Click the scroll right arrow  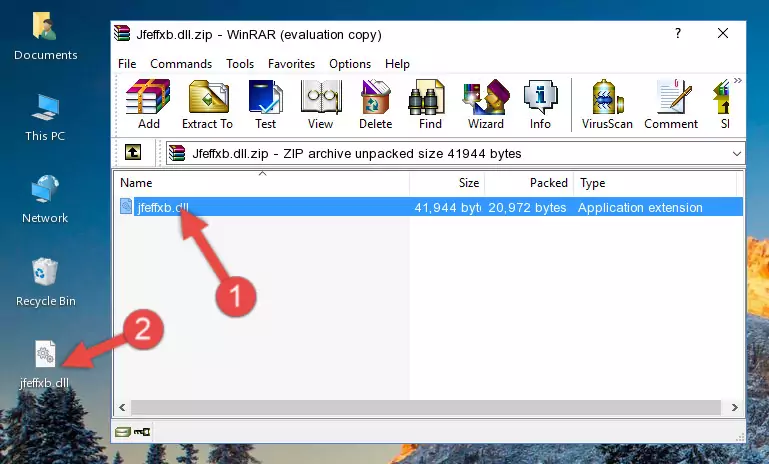coord(734,407)
